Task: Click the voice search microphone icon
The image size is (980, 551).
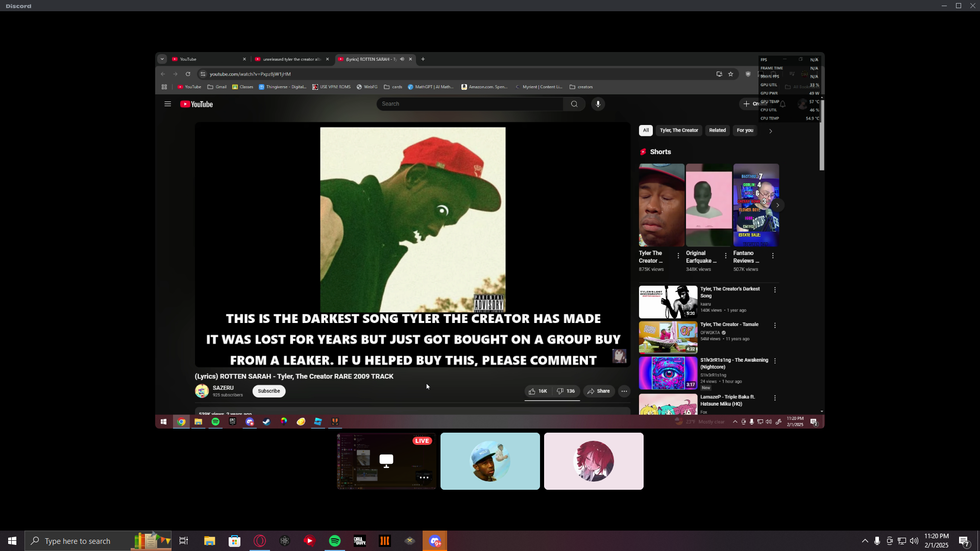Action: coord(598,104)
